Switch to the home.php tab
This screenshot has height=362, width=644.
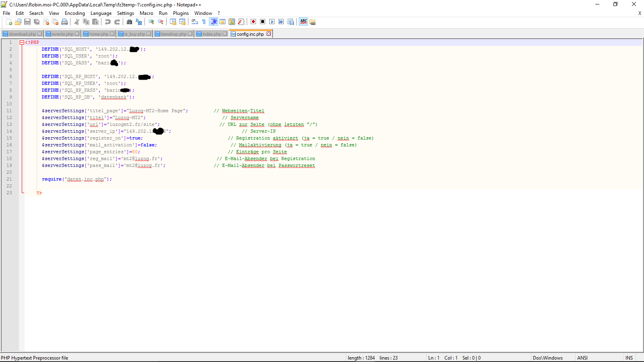pos(99,34)
